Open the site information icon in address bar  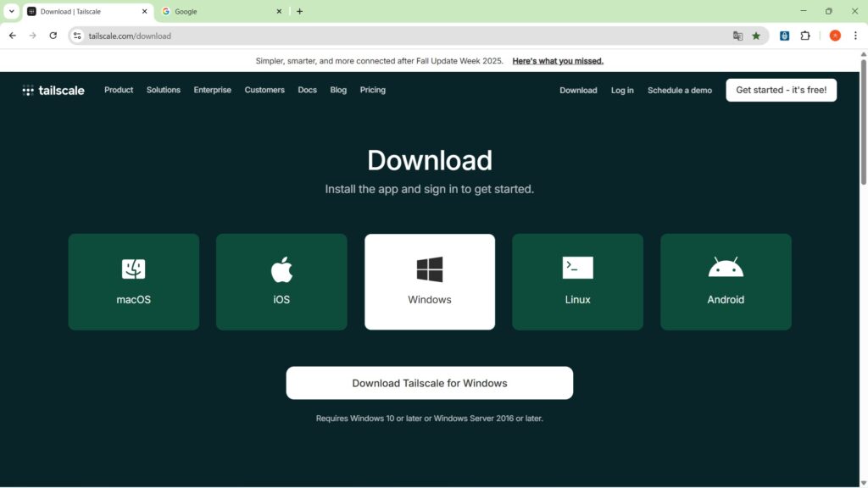(x=77, y=36)
